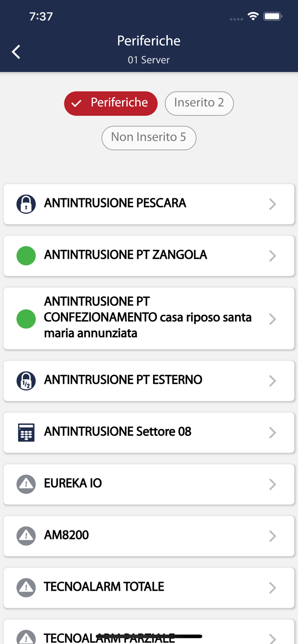Screen dimensions: 298x644
Task: Click the battery indicator in the status bar
Action: [273, 15]
